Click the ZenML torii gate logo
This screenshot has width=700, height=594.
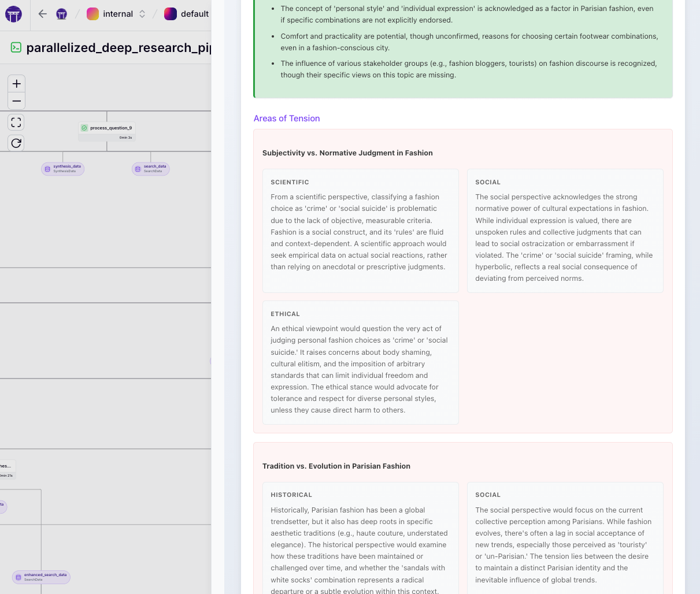(x=13, y=14)
